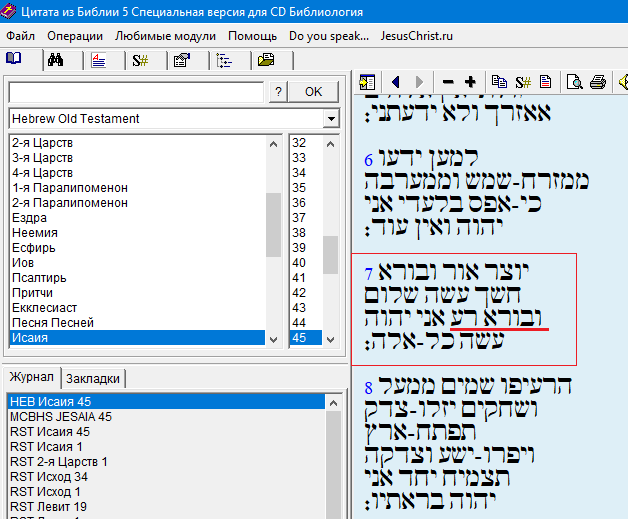Click the copy icon in toolbar
This screenshot has height=519, width=628.
click(x=499, y=82)
